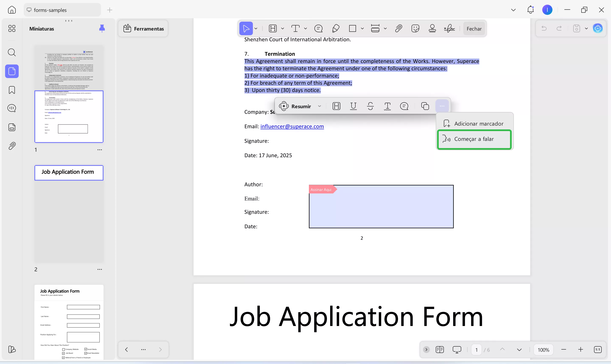Toggle actual size 1:1 view
The height and width of the screenshot is (364, 611).
(597, 350)
